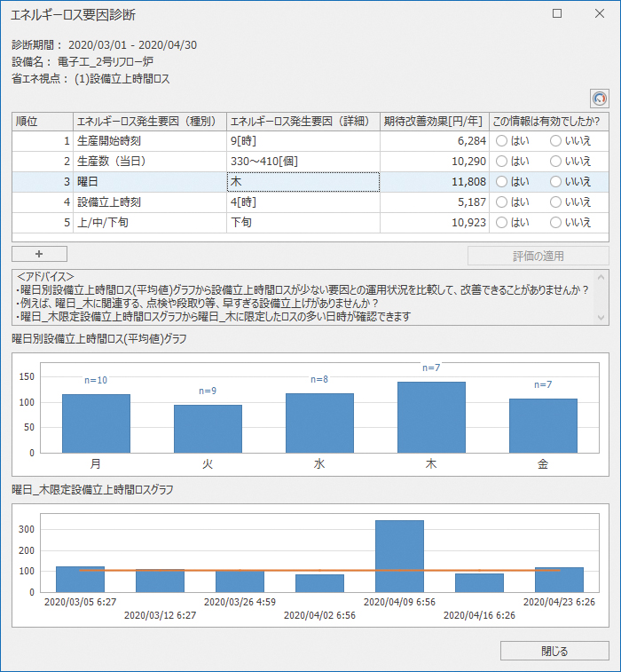Click the 水 bar in weekday chart
This screenshot has height=672, width=621.
319,423
